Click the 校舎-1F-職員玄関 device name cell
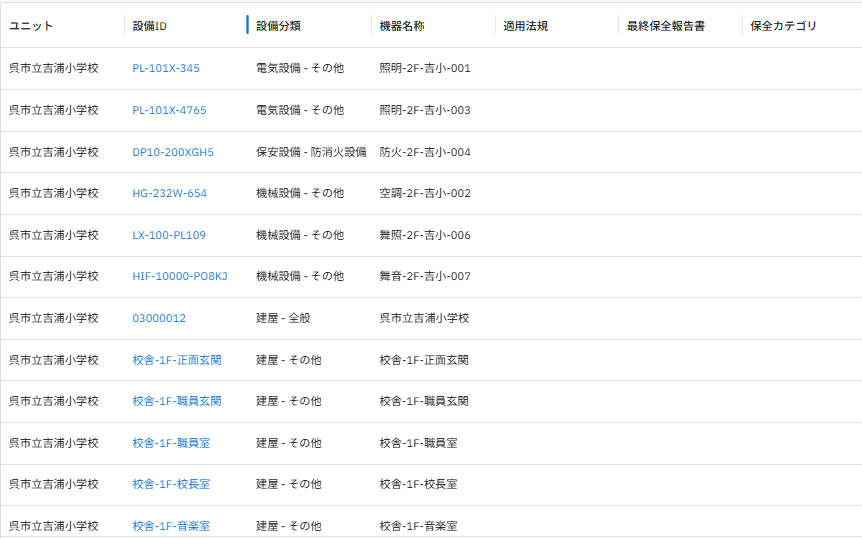Viewport: 862px width, 539px height. [x=424, y=401]
